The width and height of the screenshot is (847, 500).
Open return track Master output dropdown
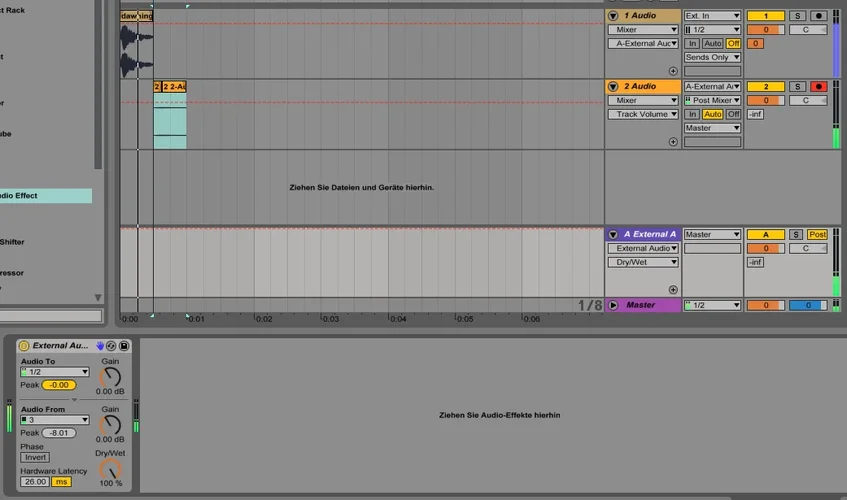(712, 234)
